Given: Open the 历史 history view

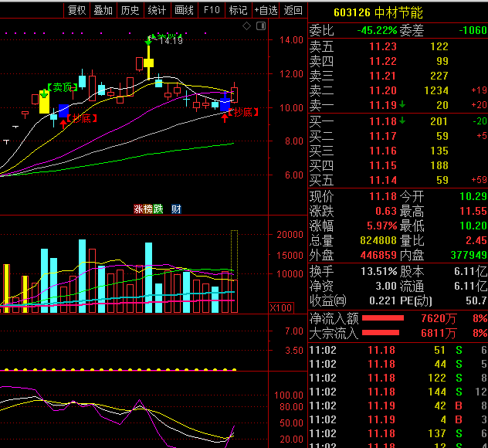Looking at the screenshot, I should (x=130, y=10).
